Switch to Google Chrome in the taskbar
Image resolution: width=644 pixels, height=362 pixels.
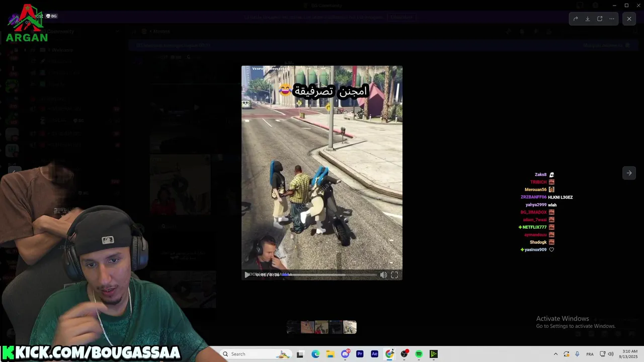click(389, 354)
